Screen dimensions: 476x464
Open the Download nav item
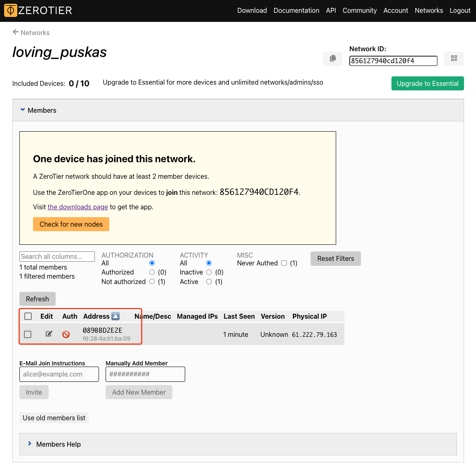tap(252, 10)
